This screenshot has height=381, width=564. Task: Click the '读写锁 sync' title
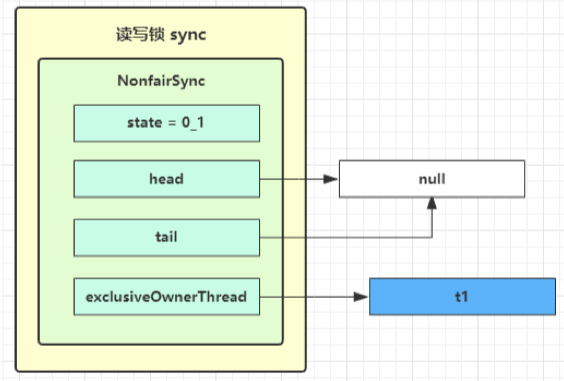(x=161, y=35)
